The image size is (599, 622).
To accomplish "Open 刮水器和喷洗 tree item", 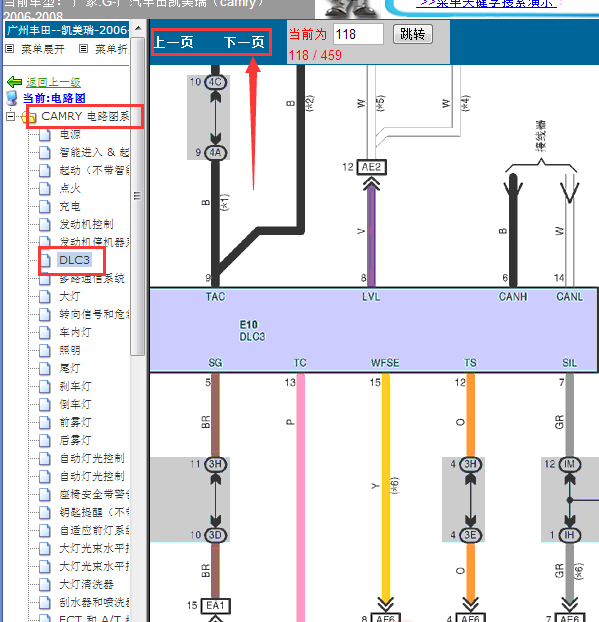I will click(94, 602).
